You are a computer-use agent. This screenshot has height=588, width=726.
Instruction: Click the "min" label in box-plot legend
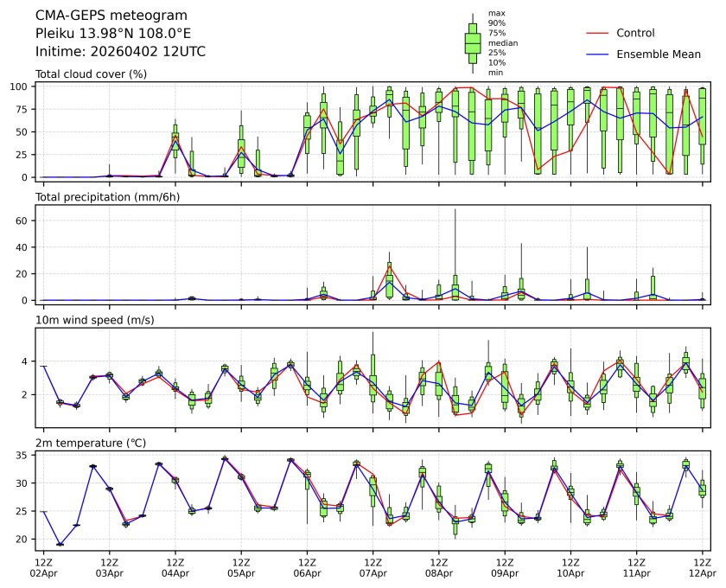[495, 73]
